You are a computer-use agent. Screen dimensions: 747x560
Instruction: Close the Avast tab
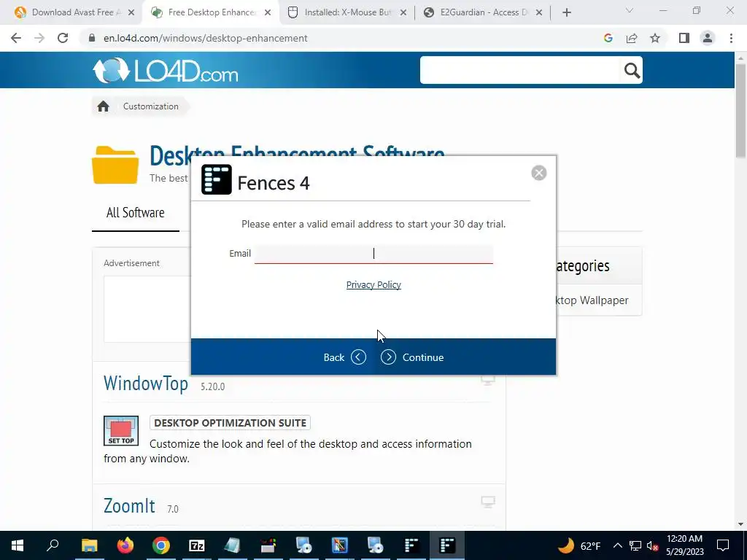tap(131, 13)
